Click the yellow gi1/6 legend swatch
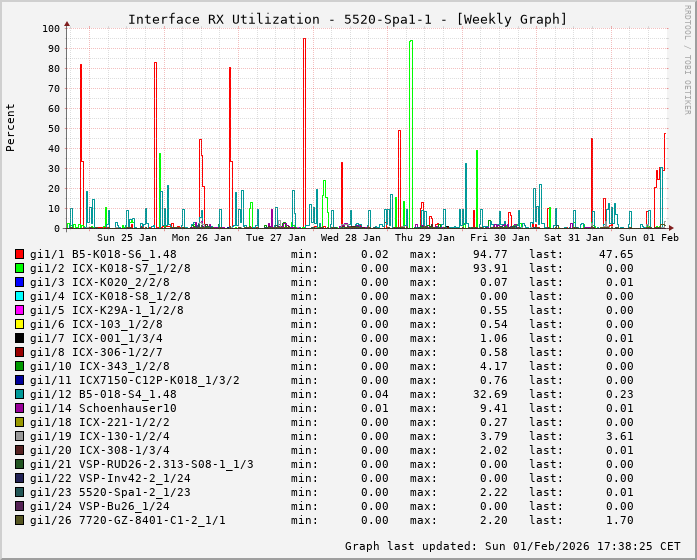Screen dimensions: 697x560 tap(19, 324)
